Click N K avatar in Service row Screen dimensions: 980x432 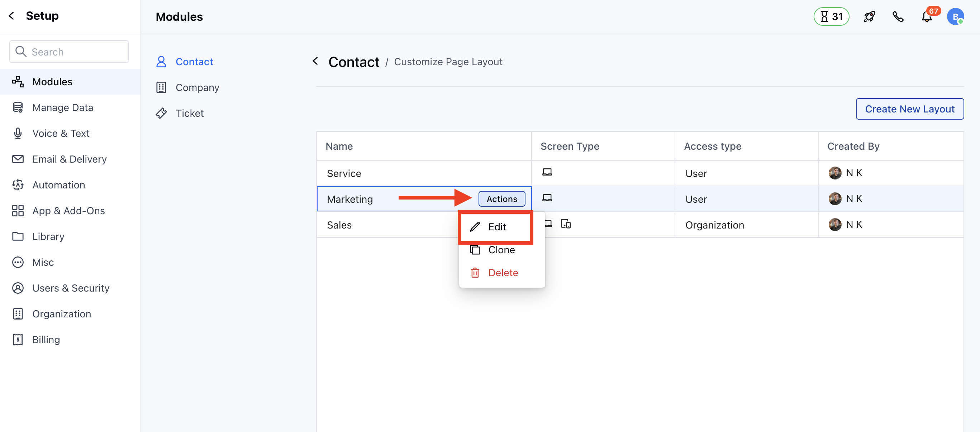(x=835, y=173)
